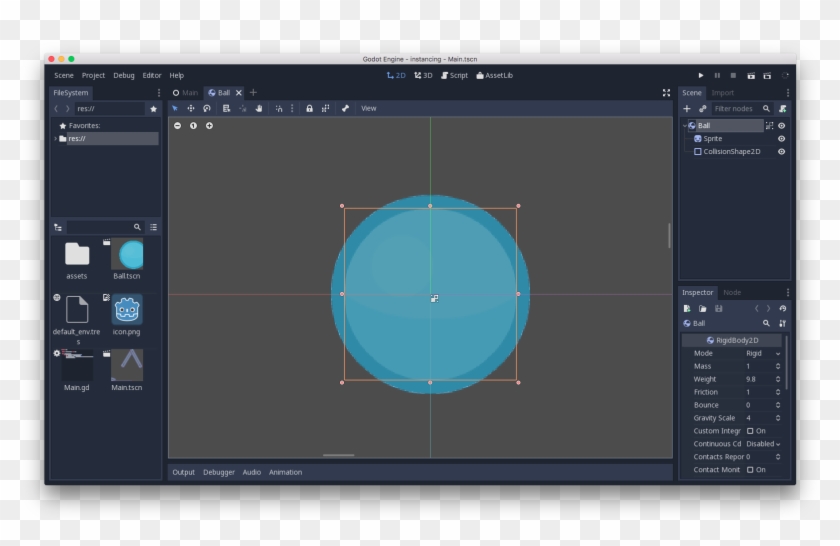Choose the Pan hand tool

258,108
